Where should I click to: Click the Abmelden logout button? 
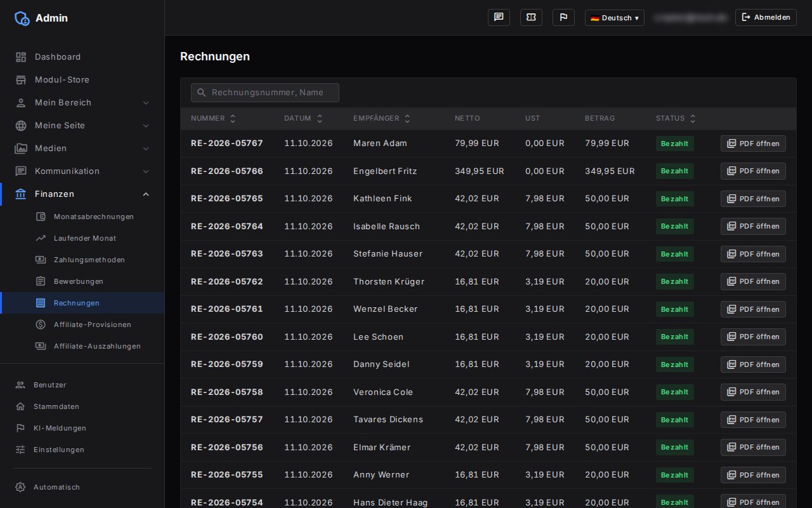766,18
